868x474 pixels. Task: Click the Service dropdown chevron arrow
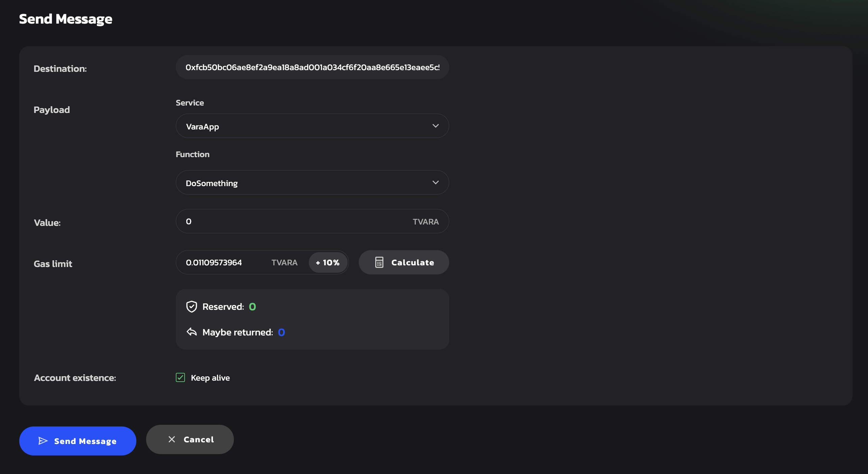[x=435, y=126]
